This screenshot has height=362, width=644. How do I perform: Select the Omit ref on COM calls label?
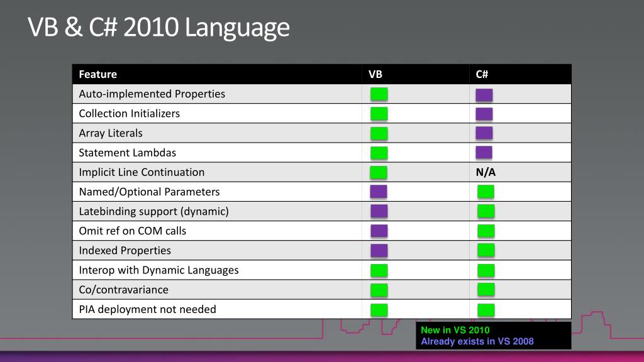click(132, 231)
